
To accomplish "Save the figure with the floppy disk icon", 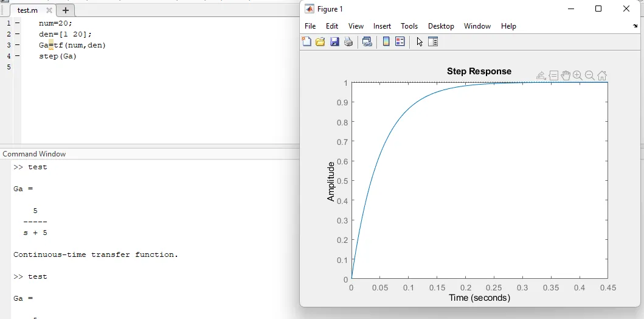I will click(x=334, y=42).
